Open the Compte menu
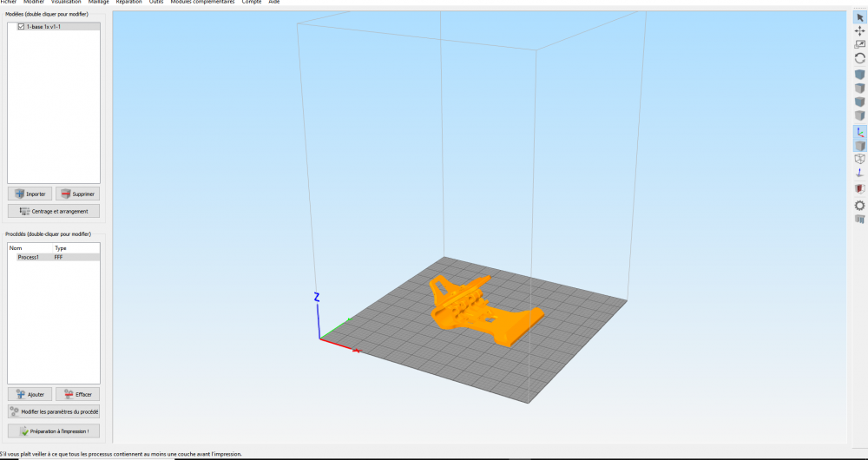The image size is (868, 460). [252, 3]
